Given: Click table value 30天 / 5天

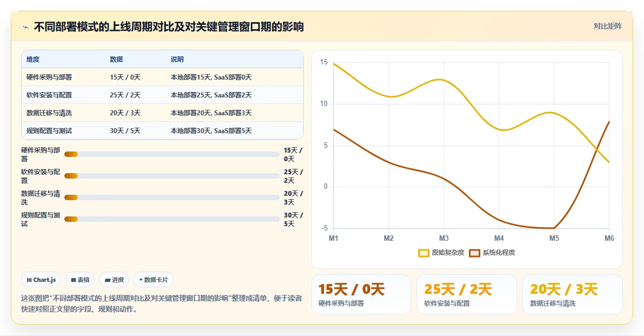Looking at the screenshot, I should tap(125, 131).
